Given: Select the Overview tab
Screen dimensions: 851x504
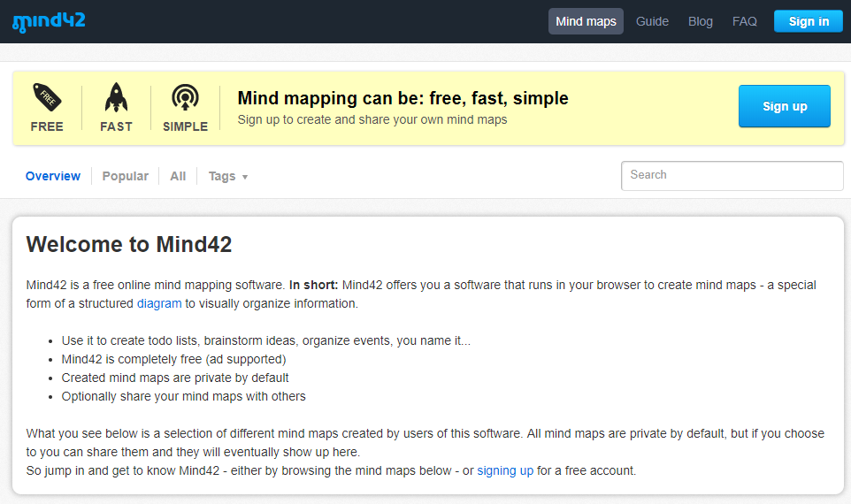Looking at the screenshot, I should pyautogui.click(x=53, y=176).
